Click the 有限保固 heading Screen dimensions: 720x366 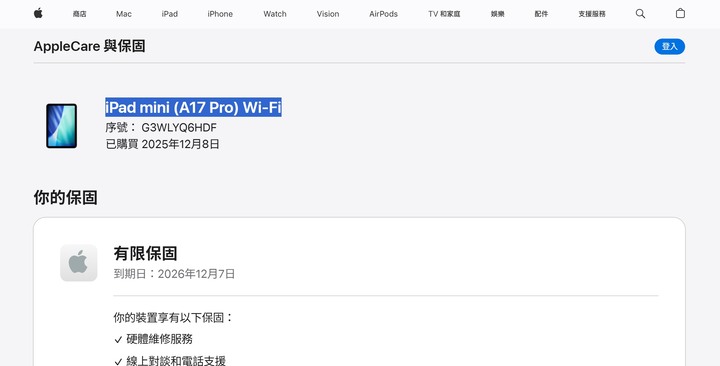click(145, 253)
